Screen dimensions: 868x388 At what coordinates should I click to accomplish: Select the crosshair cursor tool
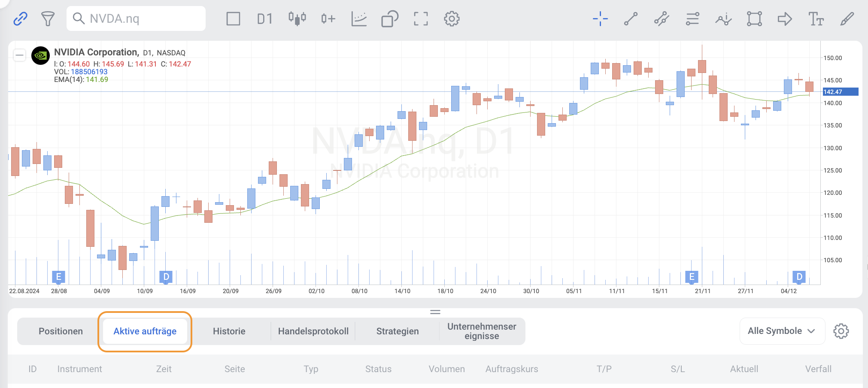pyautogui.click(x=600, y=19)
